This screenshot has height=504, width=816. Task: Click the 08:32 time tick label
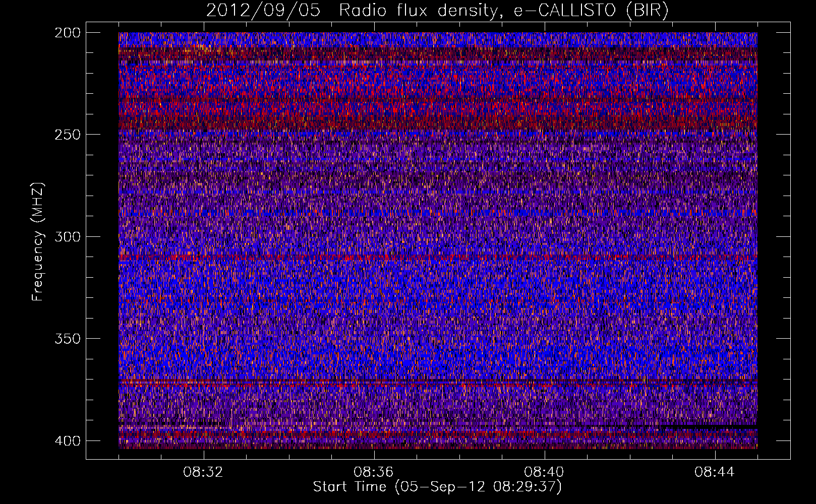point(203,472)
